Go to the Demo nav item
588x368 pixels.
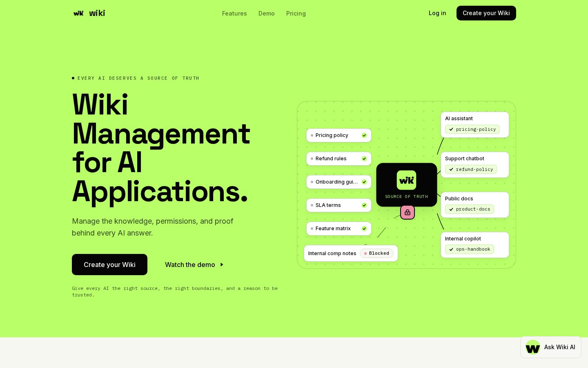267,13
